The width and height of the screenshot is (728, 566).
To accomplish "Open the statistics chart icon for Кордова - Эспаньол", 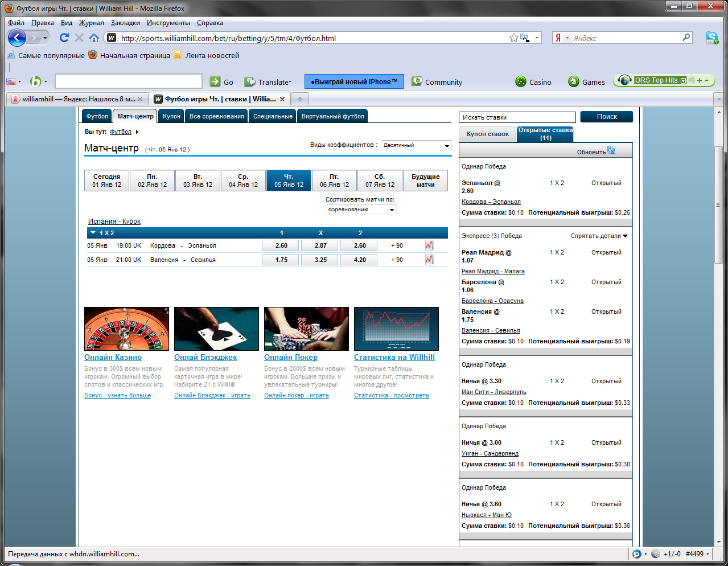I will [429, 245].
